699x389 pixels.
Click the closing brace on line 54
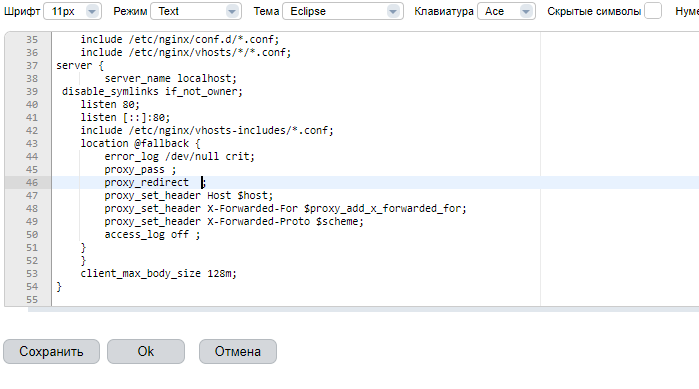coord(59,286)
